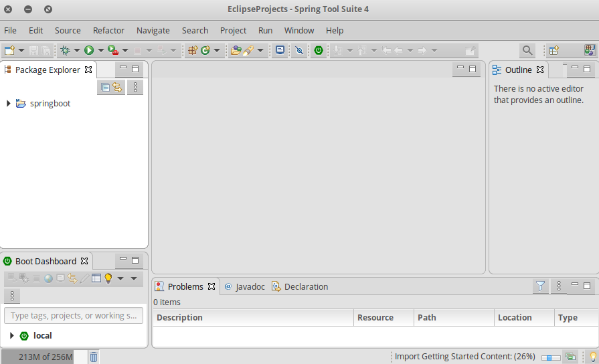Screen dimensions: 599x364
Task: Click the green Run button in toolbar
Action: pos(89,50)
